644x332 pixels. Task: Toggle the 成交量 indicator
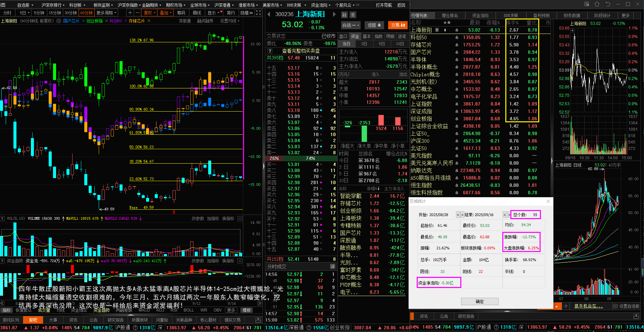point(44,310)
